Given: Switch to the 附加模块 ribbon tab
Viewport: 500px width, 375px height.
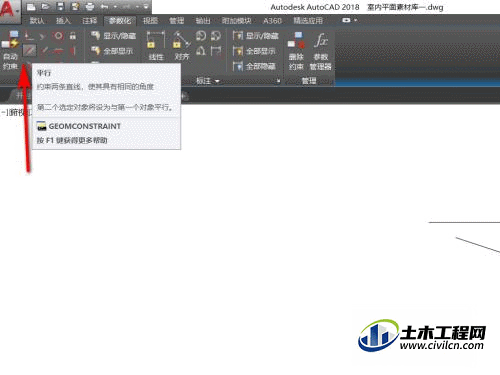Looking at the screenshot, I should tap(237, 21).
